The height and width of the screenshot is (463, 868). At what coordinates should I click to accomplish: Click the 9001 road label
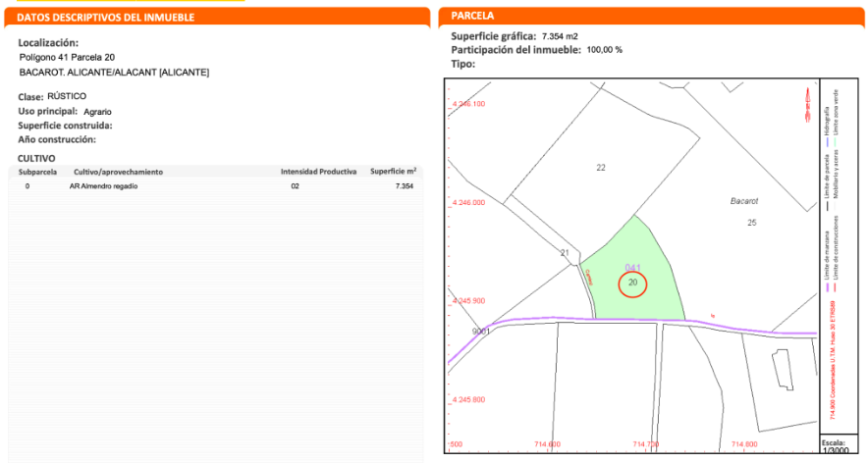[481, 332]
